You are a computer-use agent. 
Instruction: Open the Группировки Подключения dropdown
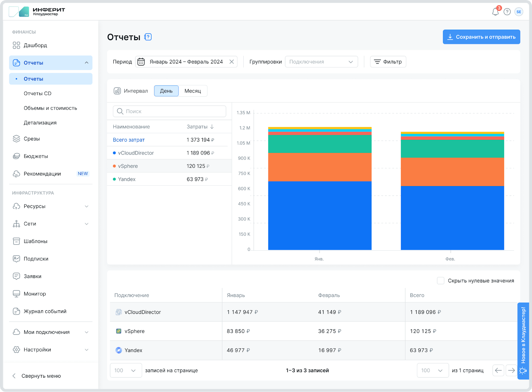tap(321, 62)
